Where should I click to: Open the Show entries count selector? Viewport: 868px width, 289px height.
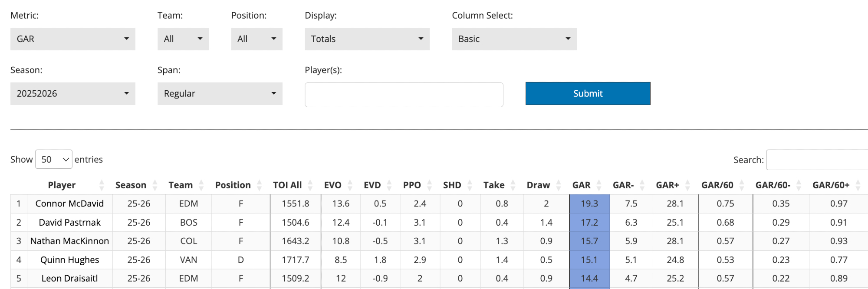point(54,160)
